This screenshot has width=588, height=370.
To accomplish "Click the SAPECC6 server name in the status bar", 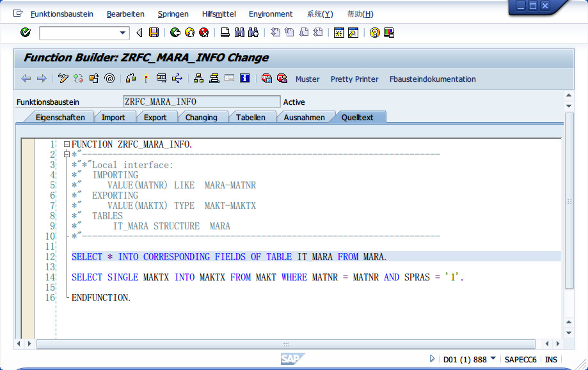I will tap(520, 360).
